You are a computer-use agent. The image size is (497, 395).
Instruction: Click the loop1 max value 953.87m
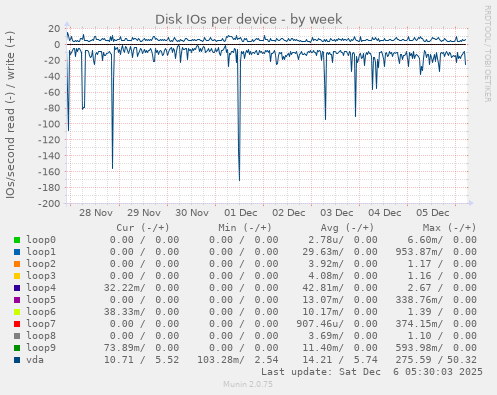[419, 252]
